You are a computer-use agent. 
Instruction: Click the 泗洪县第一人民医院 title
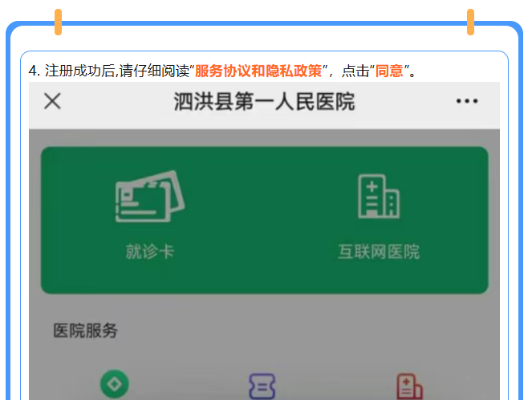(264, 101)
